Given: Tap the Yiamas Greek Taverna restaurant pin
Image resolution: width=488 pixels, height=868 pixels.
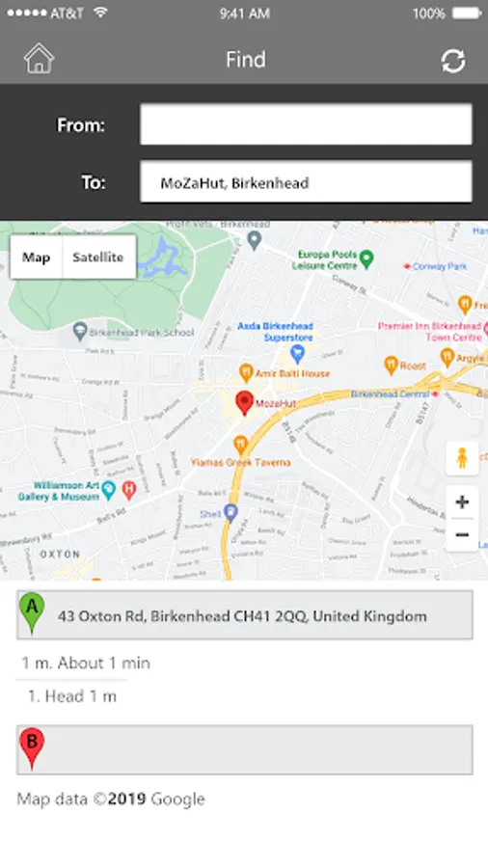Looking at the screenshot, I should coord(240,445).
